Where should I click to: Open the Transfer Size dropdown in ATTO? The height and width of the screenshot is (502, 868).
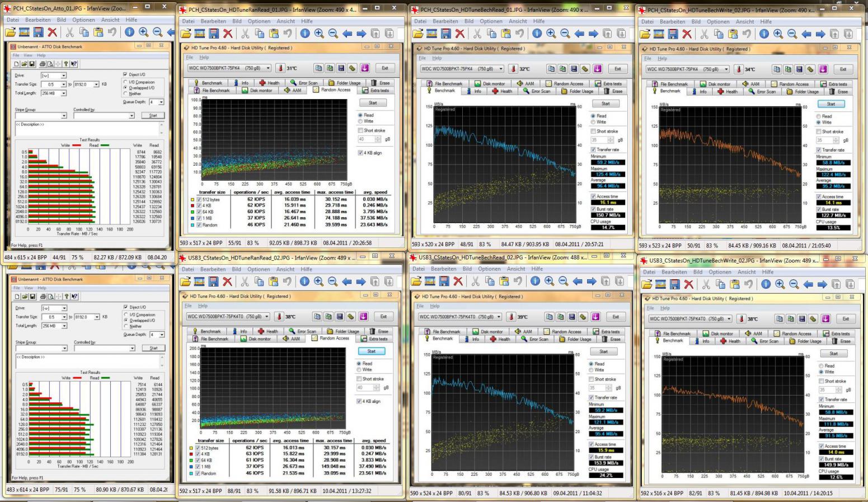(64, 85)
